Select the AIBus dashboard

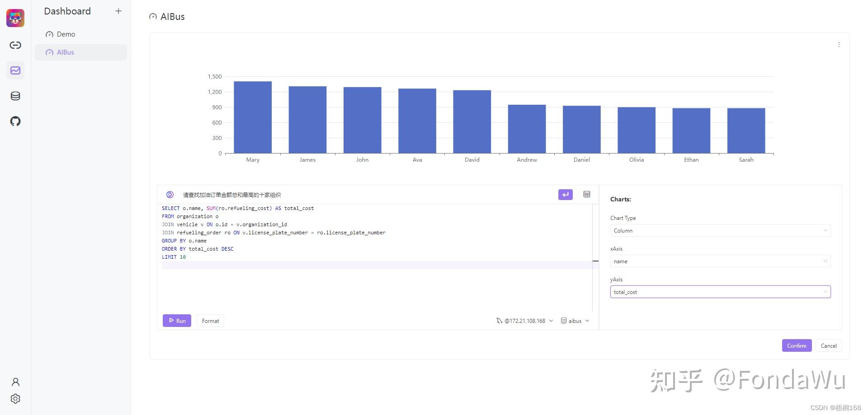pos(81,52)
